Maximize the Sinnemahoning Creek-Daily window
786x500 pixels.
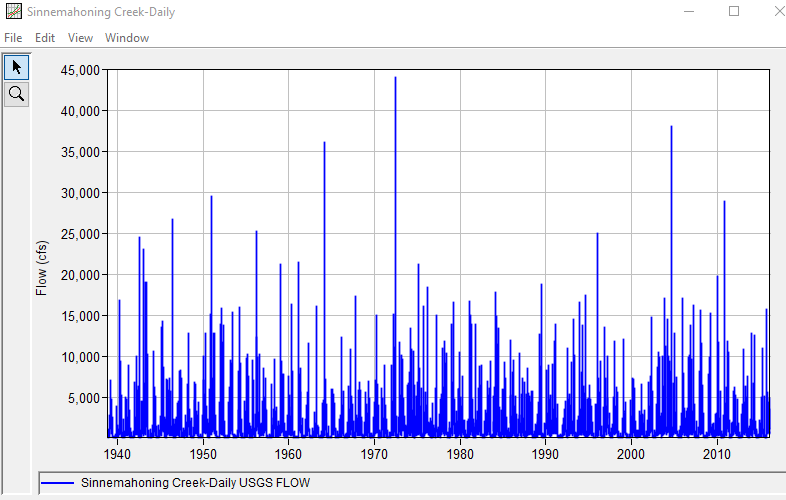pyautogui.click(x=734, y=11)
